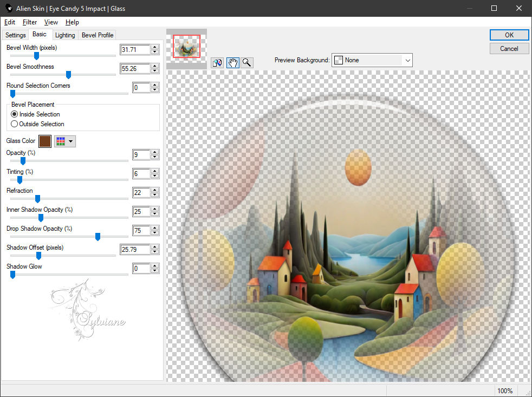Viewport: 532px width, 397px height.
Task: Open the Edit menu
Action: coord(10,22)
